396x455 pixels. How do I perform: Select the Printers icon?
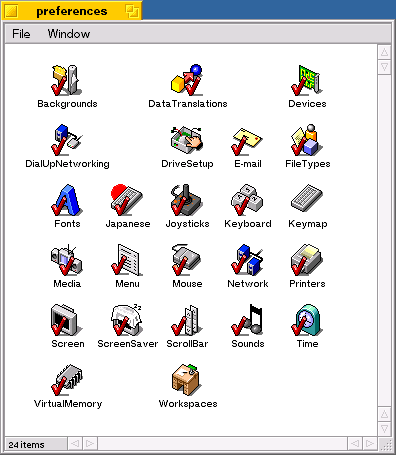[x=307, y=260]
